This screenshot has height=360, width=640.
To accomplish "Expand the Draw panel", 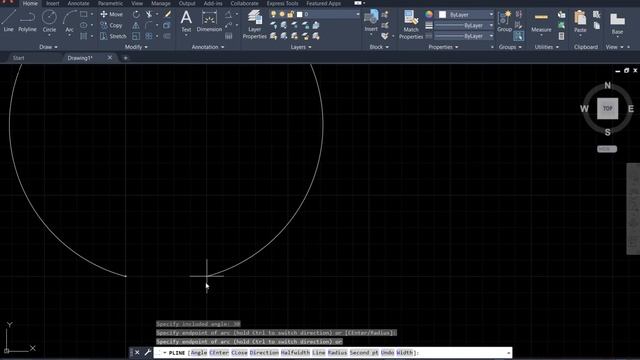I will (48, 47).
